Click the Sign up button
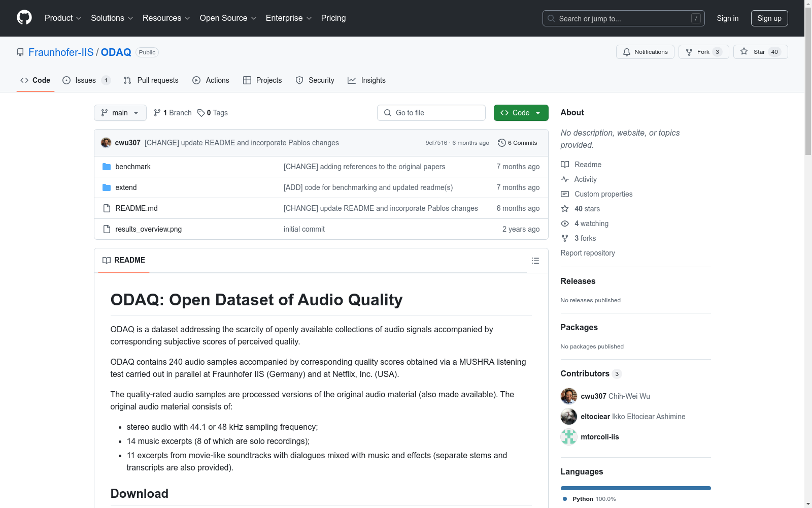The height and width of the screenshot is (508, 812). 769,18
